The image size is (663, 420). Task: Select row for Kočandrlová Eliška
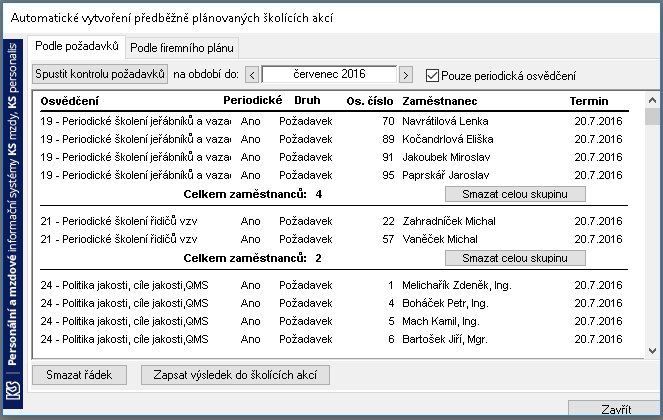click(x=334, y=139)
